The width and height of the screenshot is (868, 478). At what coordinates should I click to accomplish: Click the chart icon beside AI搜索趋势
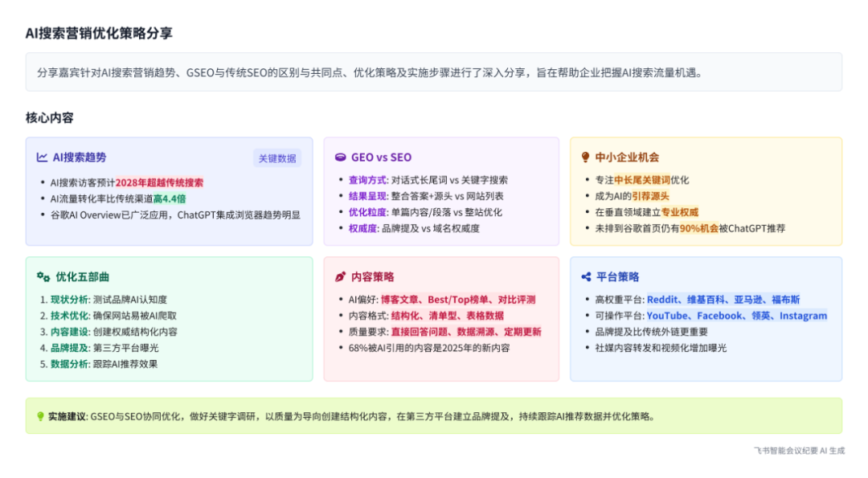42,157
